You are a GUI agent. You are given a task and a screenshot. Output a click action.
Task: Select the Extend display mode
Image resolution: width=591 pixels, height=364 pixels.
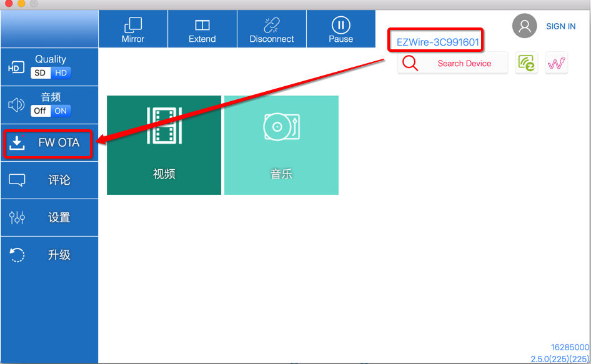click(202, 29)
